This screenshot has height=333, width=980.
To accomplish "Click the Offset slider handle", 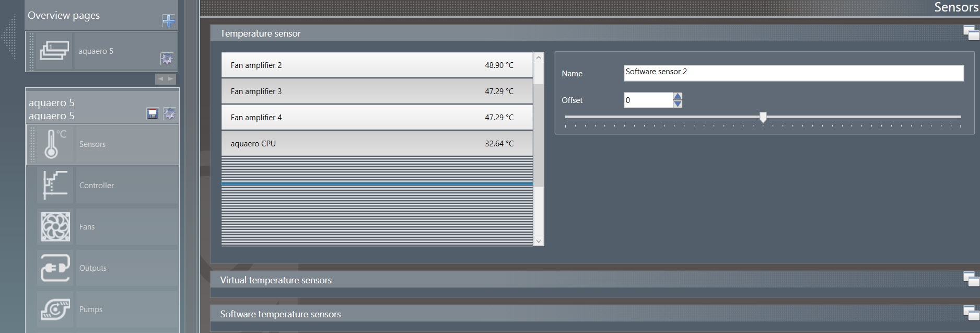I will pos(763,117).
